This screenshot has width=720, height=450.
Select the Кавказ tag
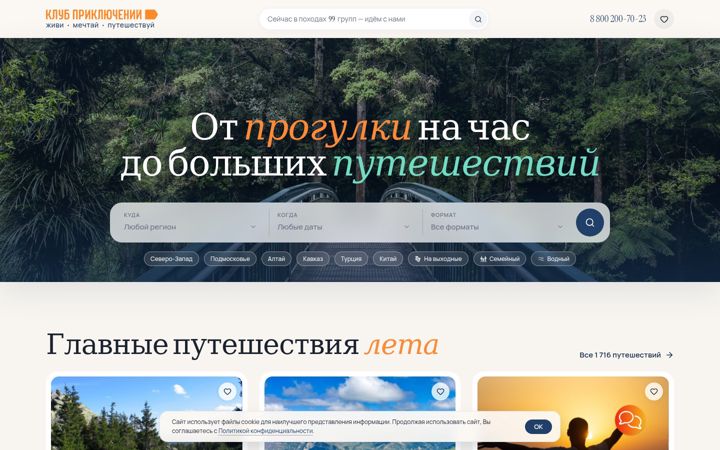tap(313, 259)
